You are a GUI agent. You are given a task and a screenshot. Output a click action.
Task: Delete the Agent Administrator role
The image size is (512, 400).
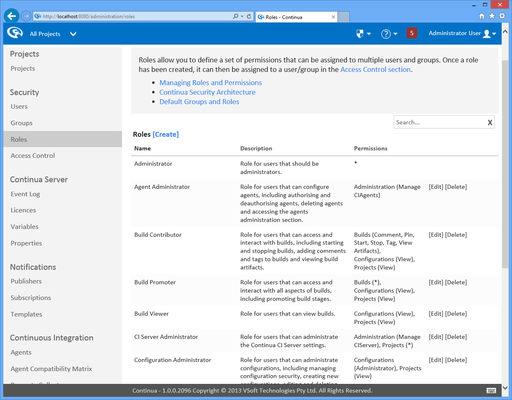tap(456, 187)
